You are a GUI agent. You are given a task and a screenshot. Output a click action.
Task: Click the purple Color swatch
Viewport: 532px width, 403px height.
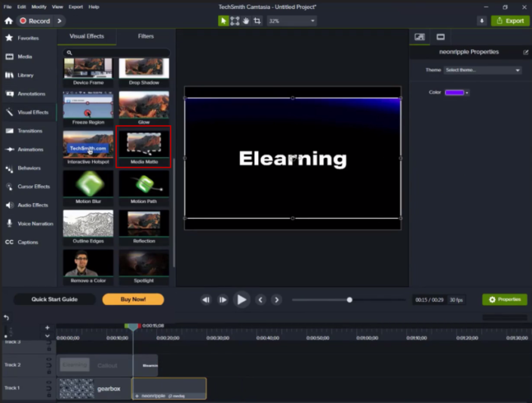pos(454,93)
